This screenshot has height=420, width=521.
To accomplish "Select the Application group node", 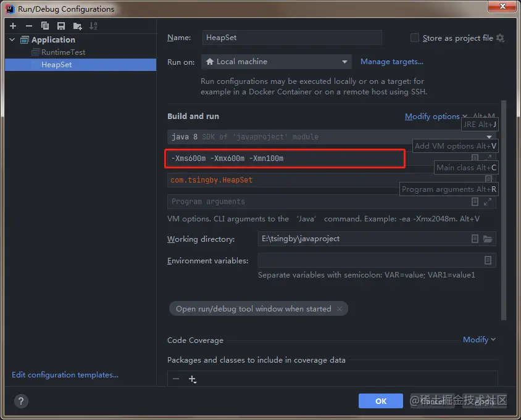I will point(53,40).
